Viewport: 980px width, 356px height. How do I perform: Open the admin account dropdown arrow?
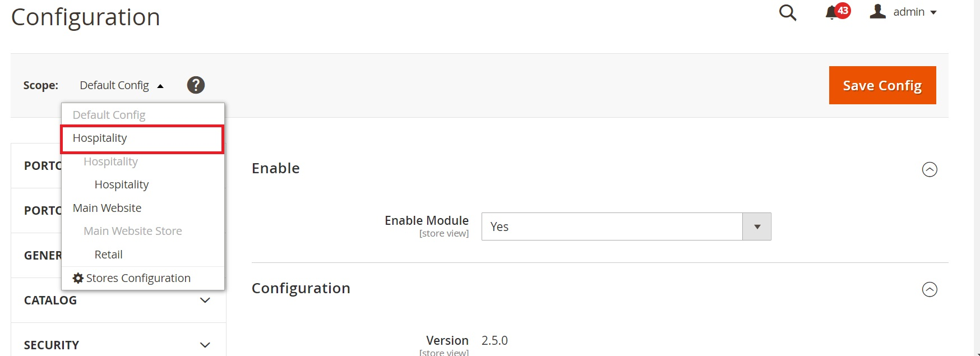[x=933, y=12]
